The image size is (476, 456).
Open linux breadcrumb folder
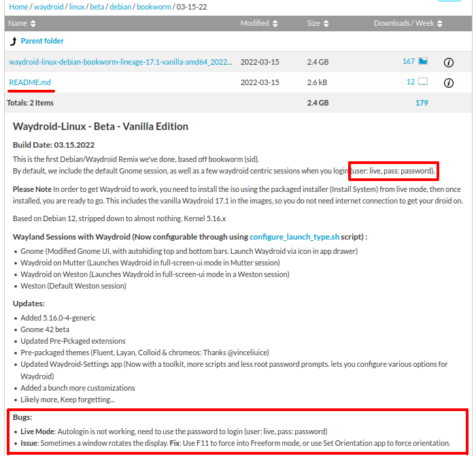pos(76,7)
